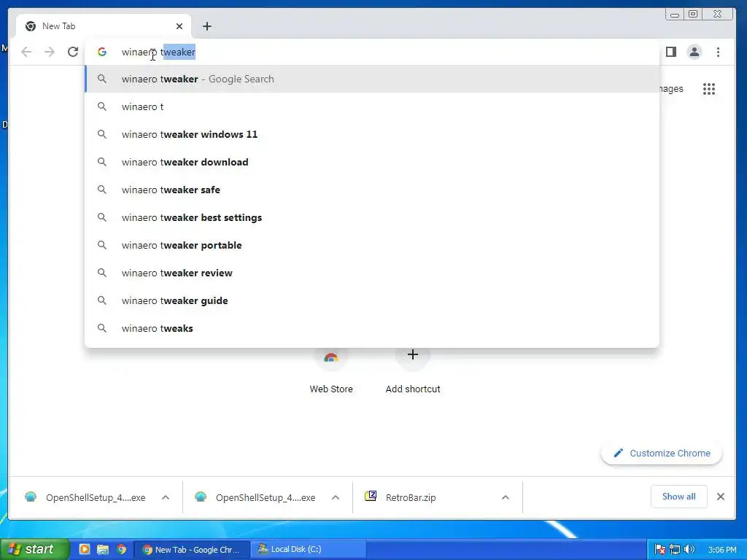Choose 'winaero tweaker portable' suggestion
The height and width of the screenshot is (560, 747).
coord(372,245)
